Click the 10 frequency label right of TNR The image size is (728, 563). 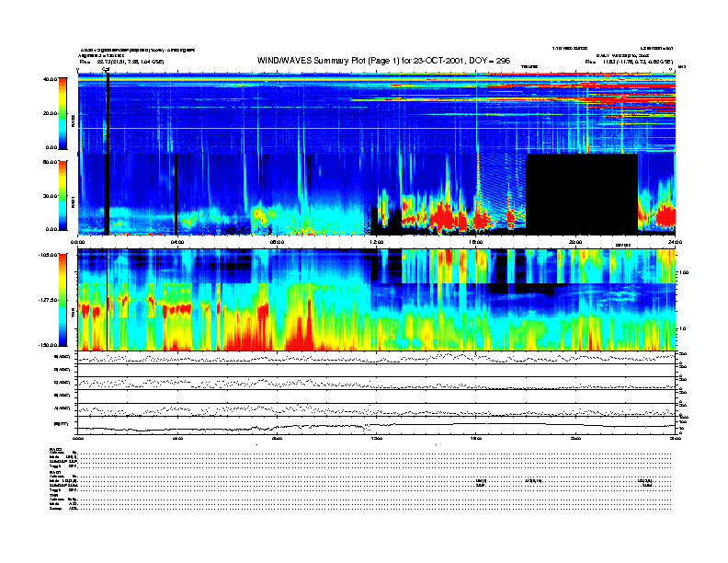686,328
